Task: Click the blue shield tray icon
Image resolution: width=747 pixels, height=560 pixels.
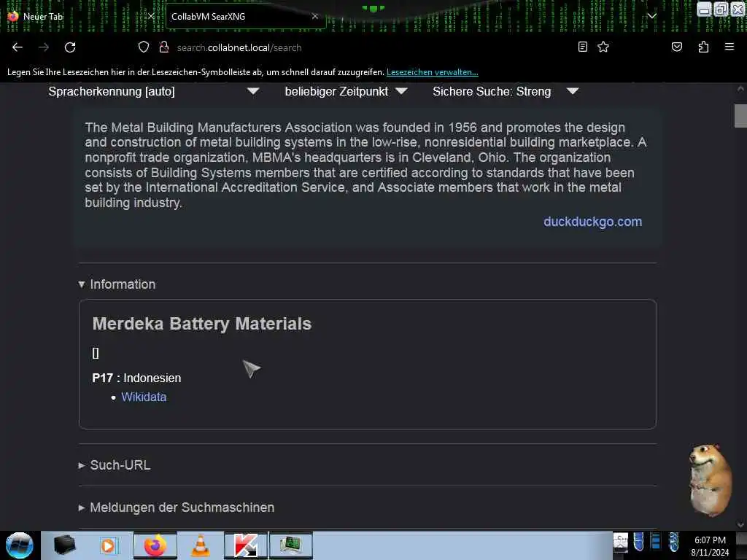Action: click(x=638, y=542)
